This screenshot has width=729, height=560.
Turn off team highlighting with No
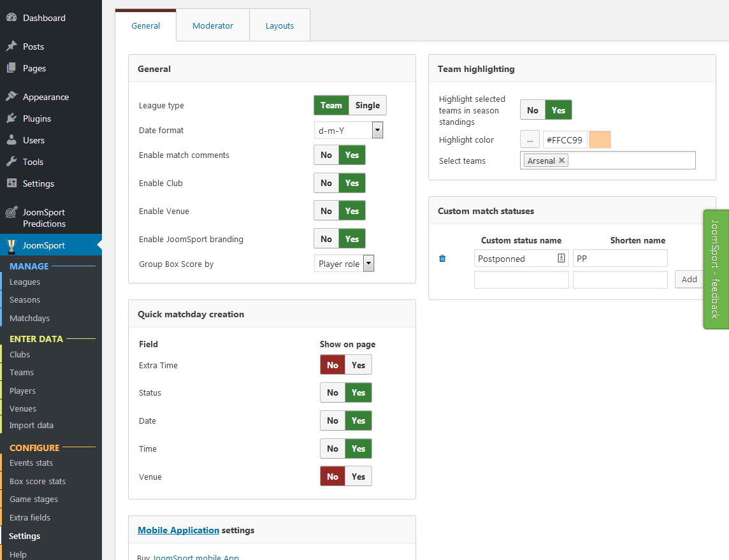533,110
